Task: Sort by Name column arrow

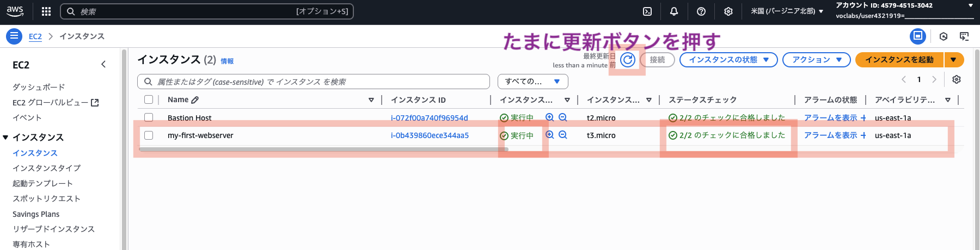Action: click(371, 100)
